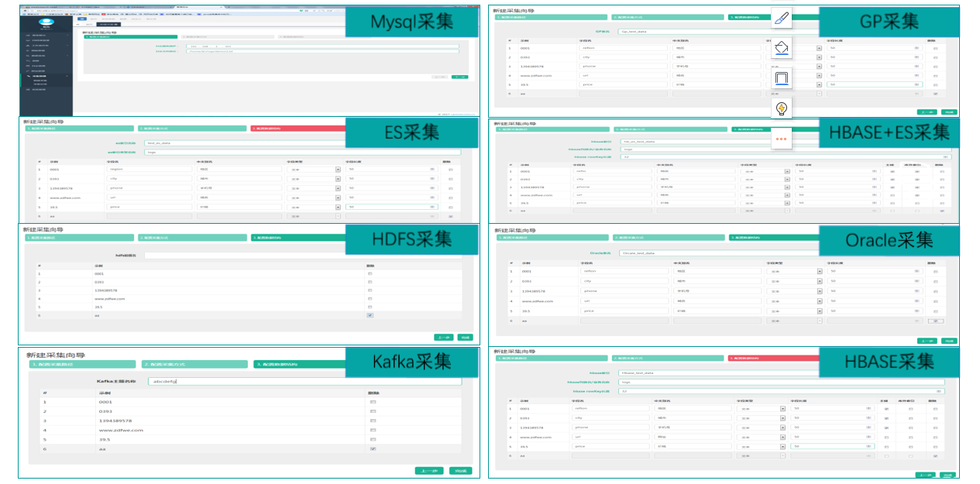The image size is (980, 484).
Task: Click the highlighter bracket tool icon
Action: [x=782, y=78]
